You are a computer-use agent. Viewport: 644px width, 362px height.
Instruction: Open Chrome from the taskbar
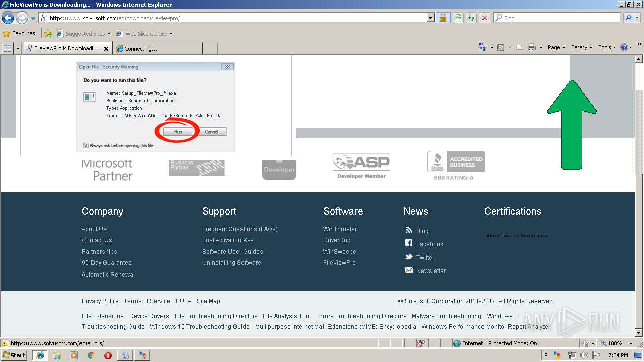(91, 355)
